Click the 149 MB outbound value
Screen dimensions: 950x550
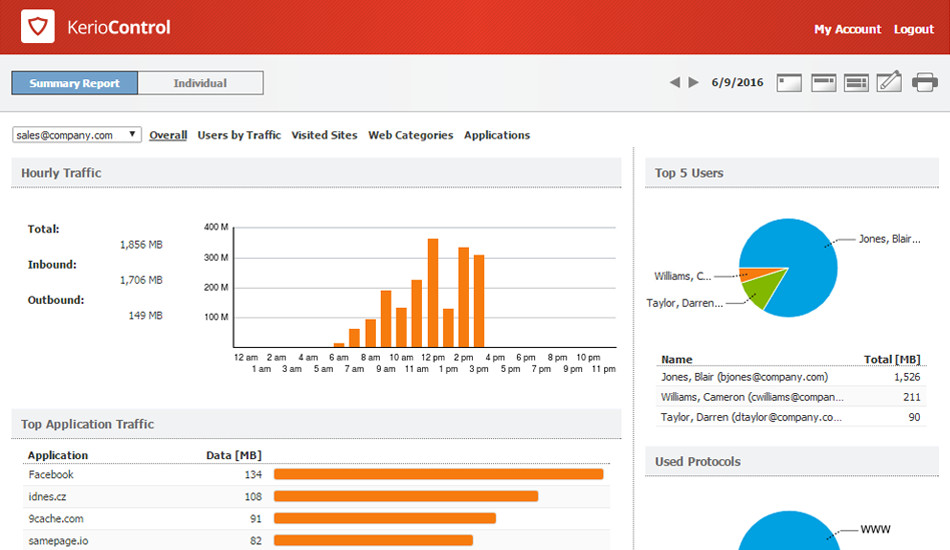pyautogui.click(x=145, y=316)
